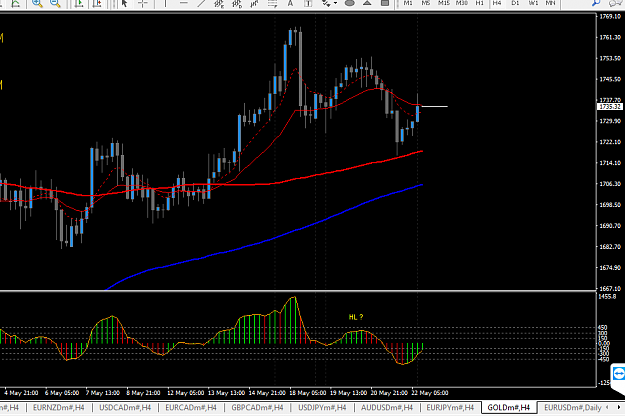Click the 1667.10 price scale value

(610, 288)
